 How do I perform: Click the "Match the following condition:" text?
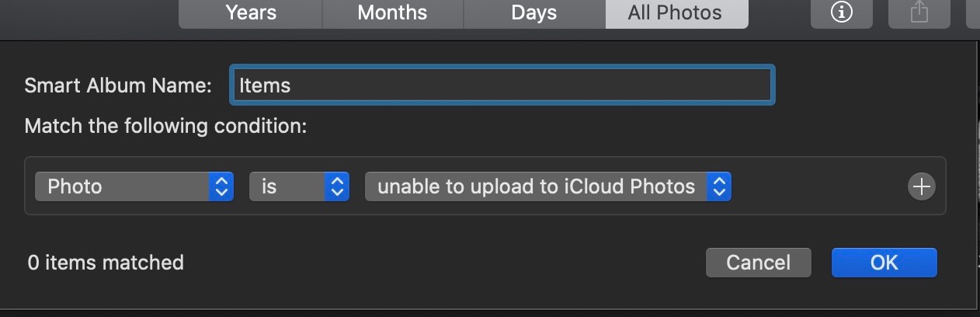(165, 126)
